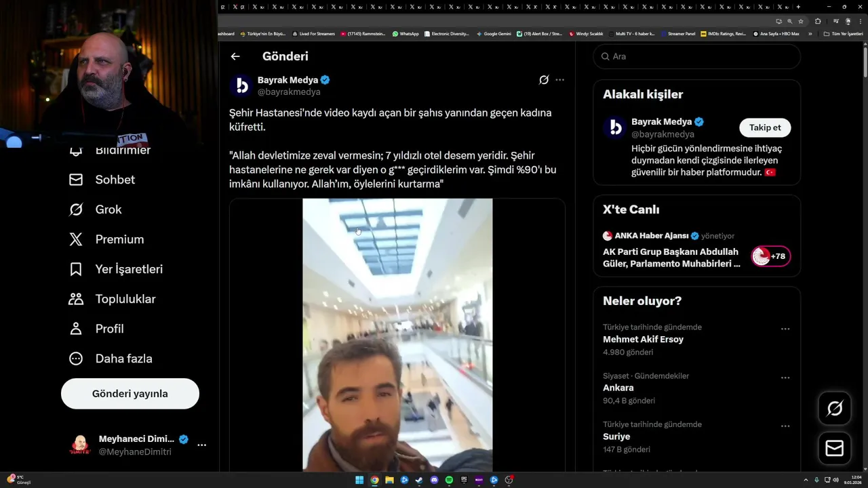This screenshot has height=488, width=868.
Task: Open the @bayrakmedya handle under post author
Action: 289,92
